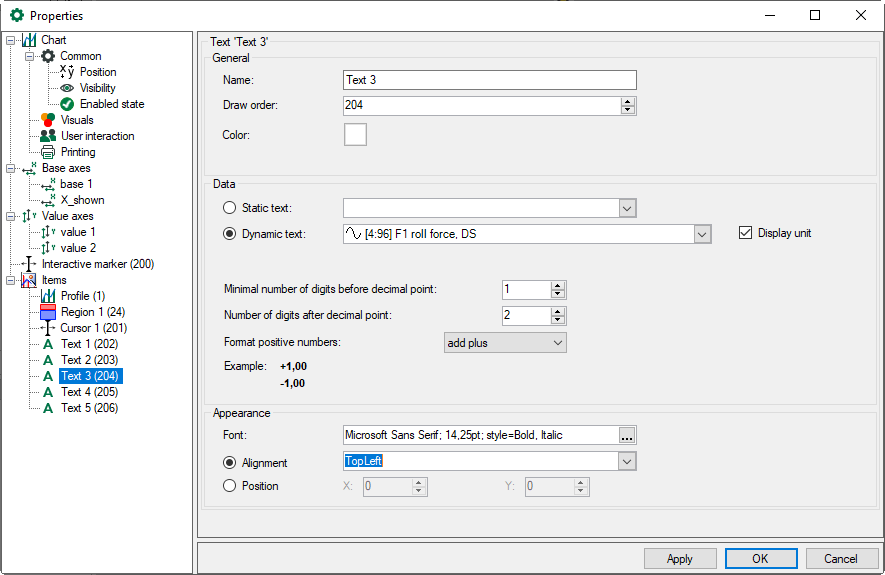885x575 pixels.
Task: Click the Visibility eye icon
Action: 67,88
